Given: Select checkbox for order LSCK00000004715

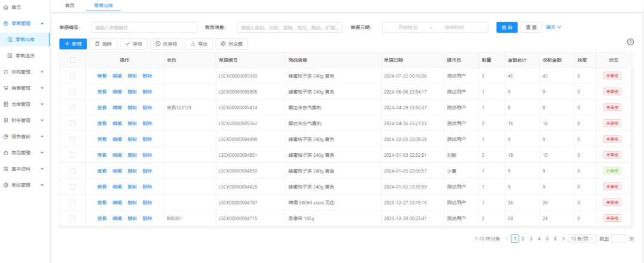Looking at the screenshot, I should [72, 218].
